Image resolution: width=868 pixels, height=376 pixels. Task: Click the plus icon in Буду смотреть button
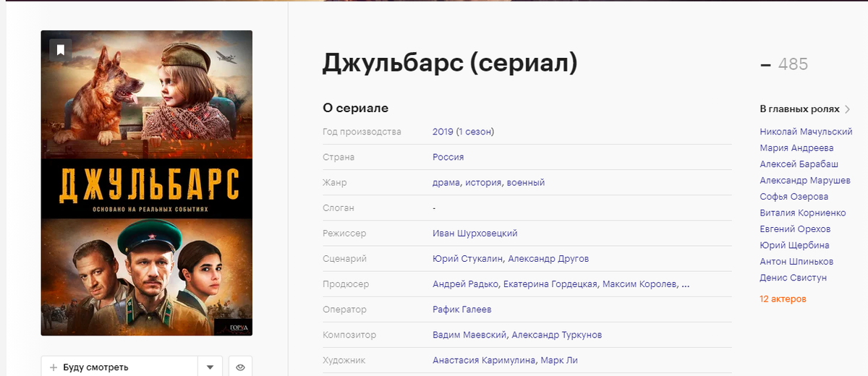point(53,367)
